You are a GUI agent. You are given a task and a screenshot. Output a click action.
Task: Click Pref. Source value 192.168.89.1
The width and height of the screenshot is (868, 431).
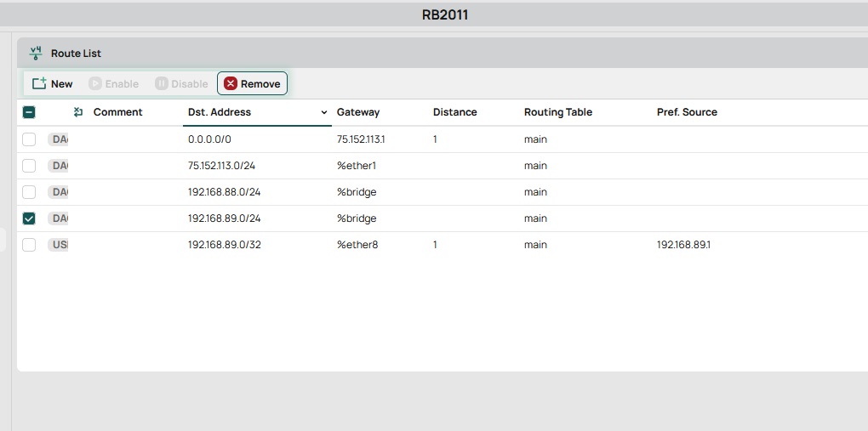tap(683, 245)
